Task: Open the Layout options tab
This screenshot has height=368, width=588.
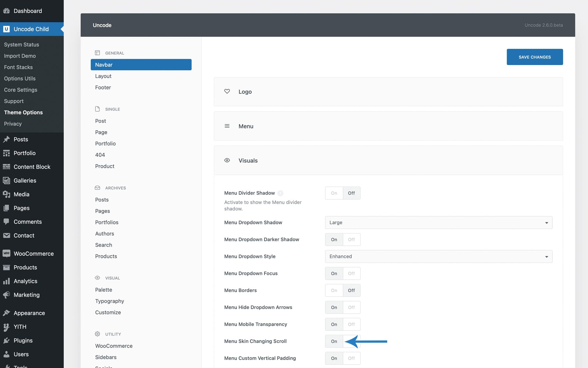Action: (x=103, y=76)
